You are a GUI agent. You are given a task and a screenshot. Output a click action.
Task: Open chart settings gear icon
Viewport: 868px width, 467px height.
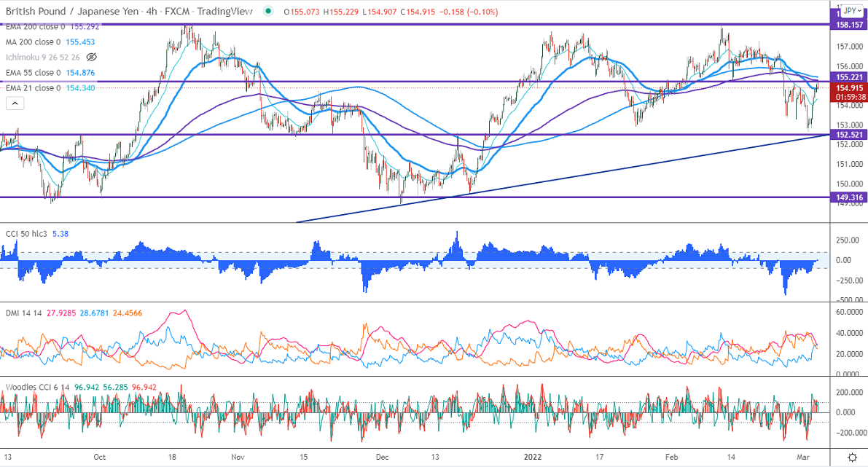pos(853,457)
